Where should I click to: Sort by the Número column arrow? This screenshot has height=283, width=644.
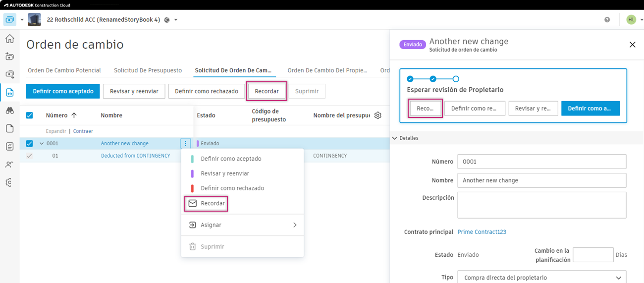[x=74, y=115]
